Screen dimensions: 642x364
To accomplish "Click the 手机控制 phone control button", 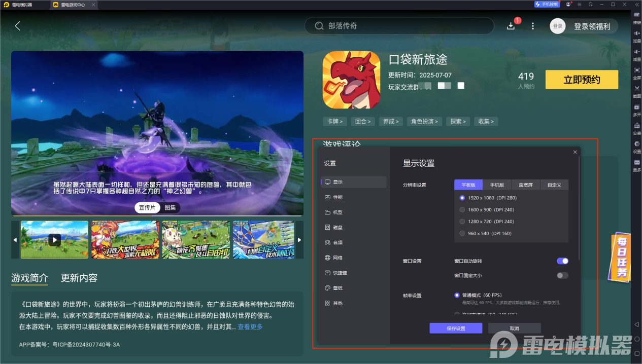I will (x=547, y=4).
